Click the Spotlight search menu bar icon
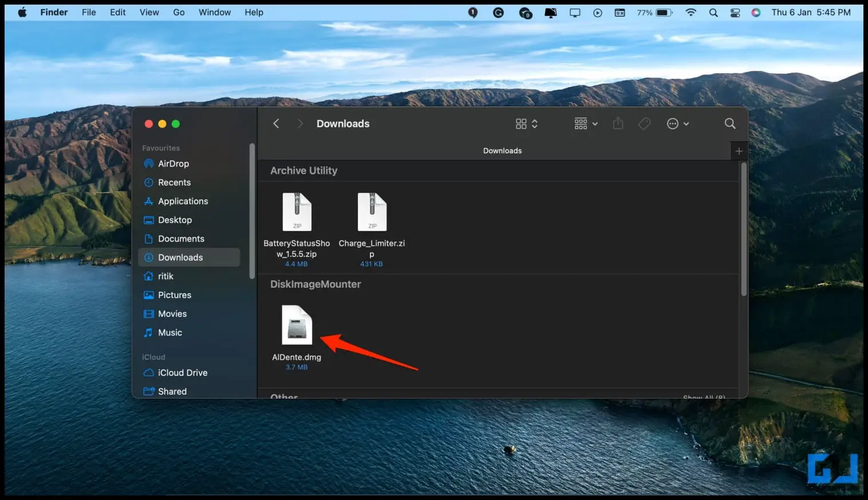This screenshot has width=868, height=500. click(x=713, y=13)
